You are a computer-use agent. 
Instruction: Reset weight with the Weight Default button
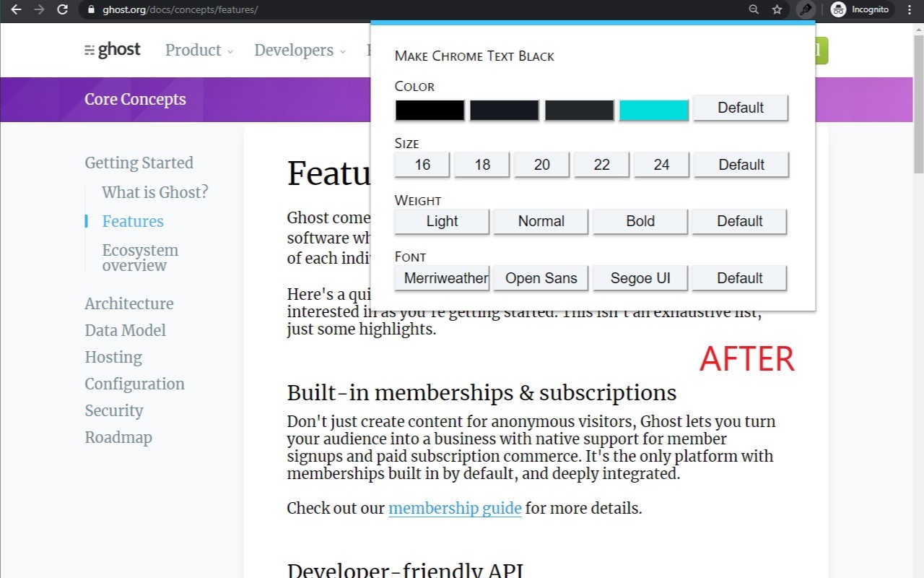739,221
